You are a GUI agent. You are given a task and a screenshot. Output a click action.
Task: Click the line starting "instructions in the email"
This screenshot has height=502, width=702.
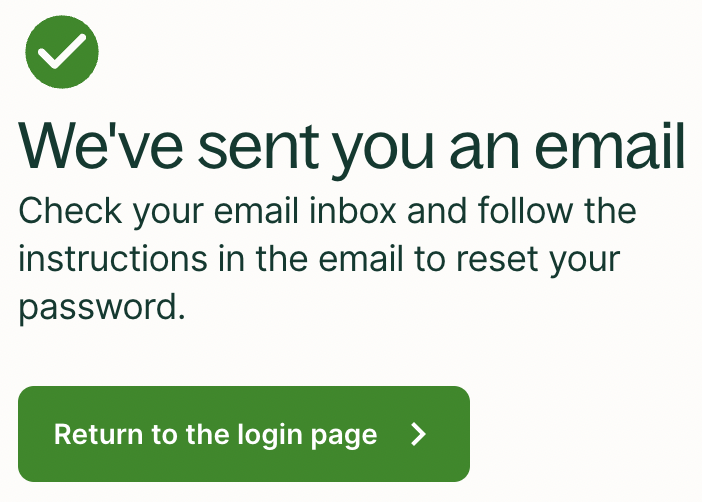click(x=319, y=259)
